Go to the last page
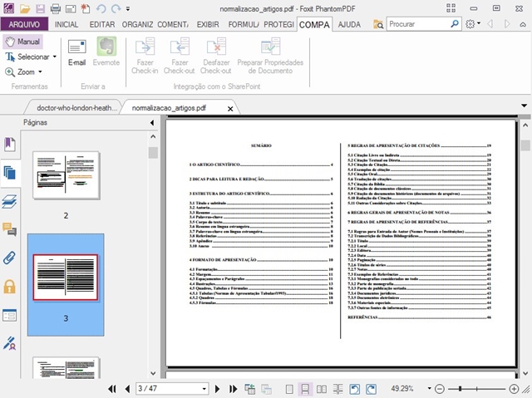The height and width of the screenshot is (398, 532). pyautogui.click(x=233, y=389)
